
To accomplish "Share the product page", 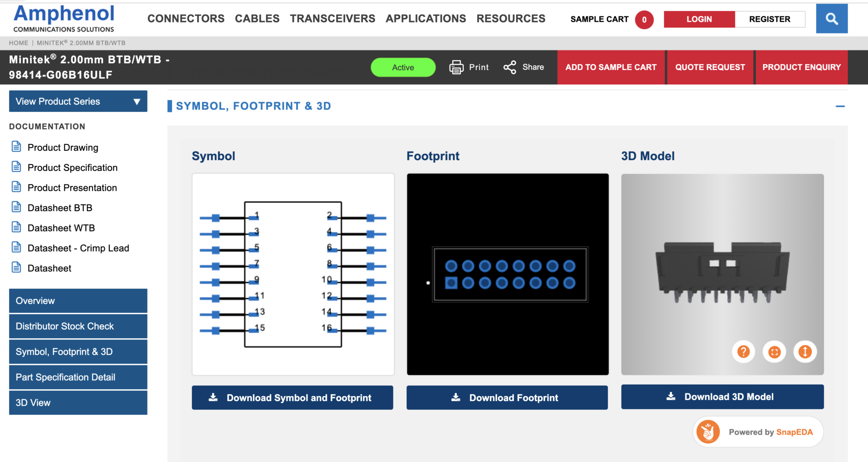I will (523, 67).
